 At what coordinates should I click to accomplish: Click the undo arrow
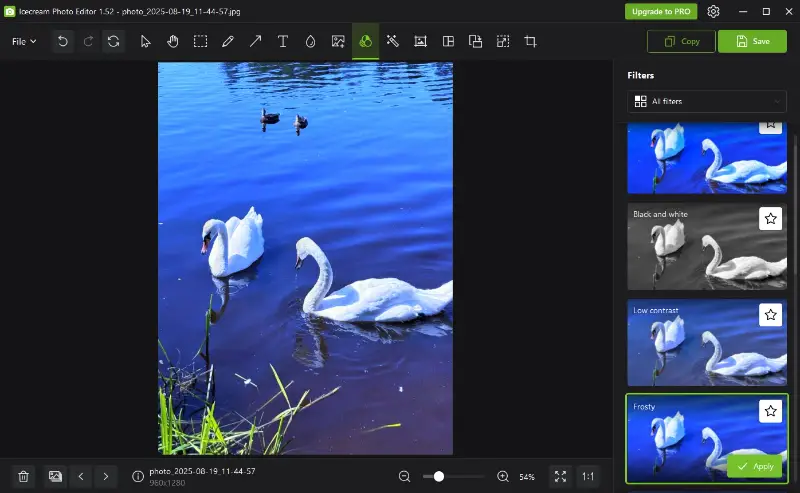(x=63, y=41)
